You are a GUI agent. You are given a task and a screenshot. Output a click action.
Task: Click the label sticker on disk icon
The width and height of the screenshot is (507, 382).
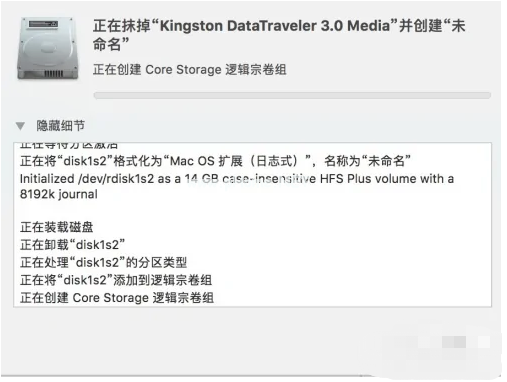[x=43, y=24]
